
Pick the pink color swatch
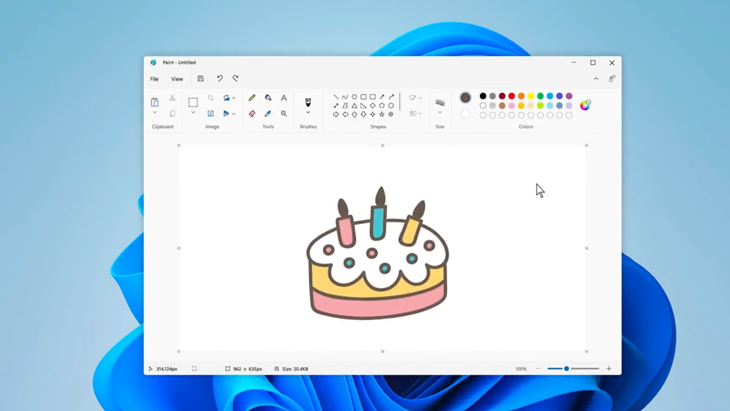pyautogui.click(x=512, y=106)
